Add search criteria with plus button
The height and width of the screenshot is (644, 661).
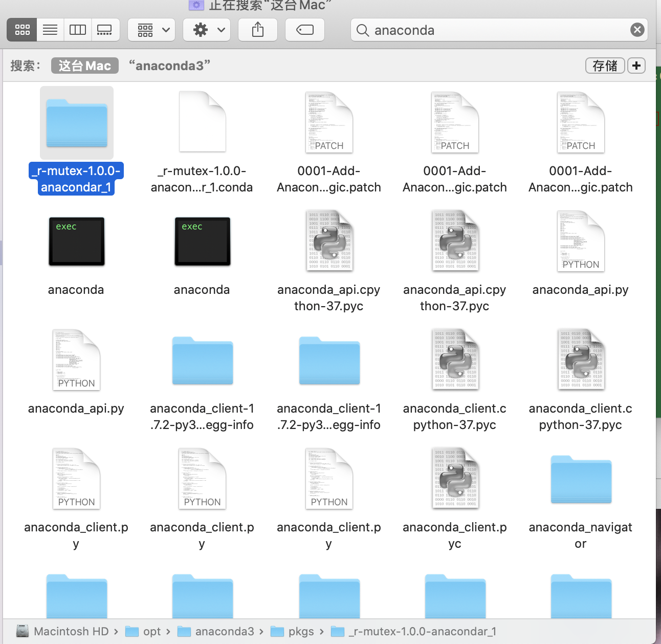pos(636,66)
